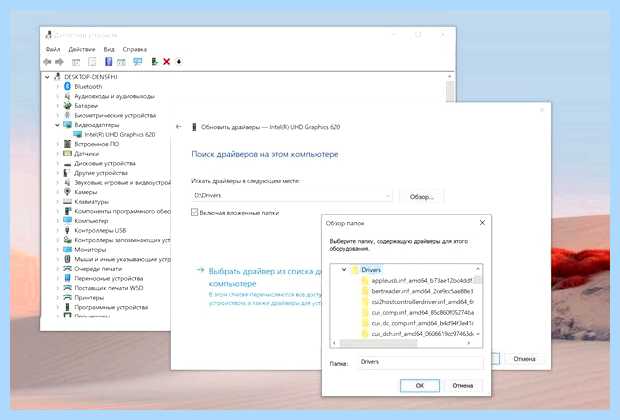
Task: Click the Device Manager tree vertical scrollbar
Action: 450,92
